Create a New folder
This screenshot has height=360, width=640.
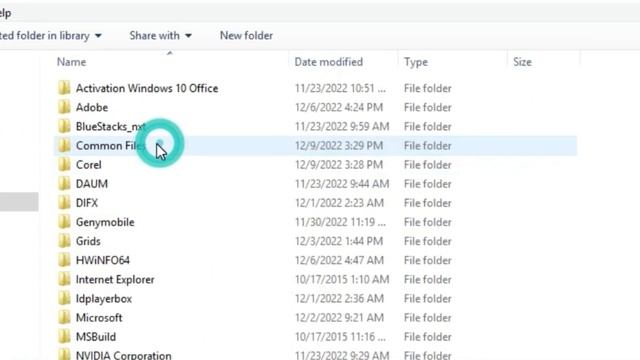[x=246, y=36]
